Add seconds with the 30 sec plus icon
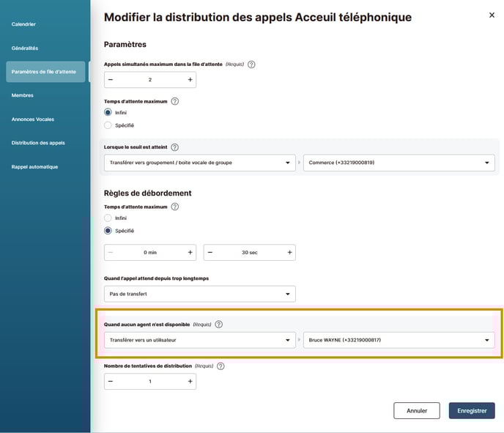 pos(289,252)
